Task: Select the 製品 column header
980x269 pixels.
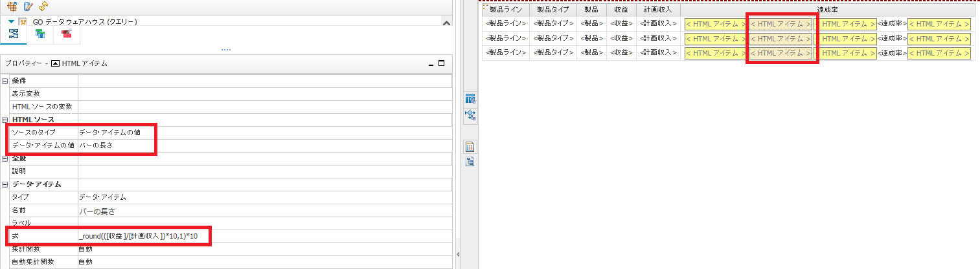Action: [592, 10]
